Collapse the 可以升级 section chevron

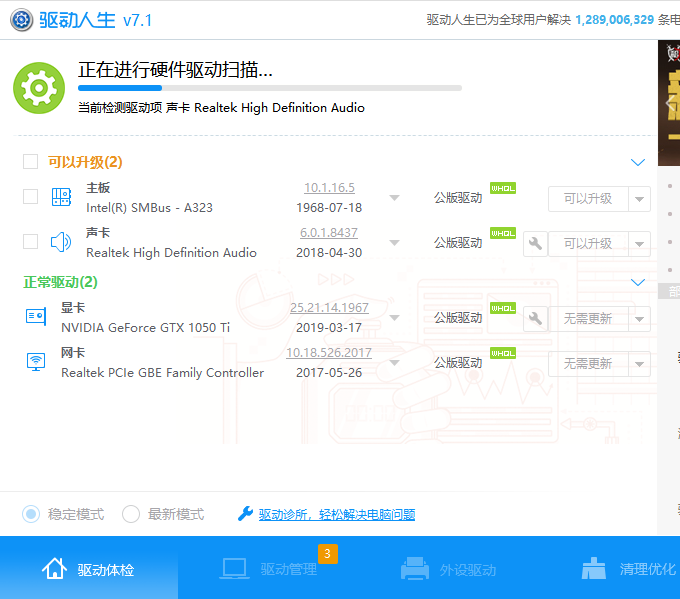click(x=638, y=163)
